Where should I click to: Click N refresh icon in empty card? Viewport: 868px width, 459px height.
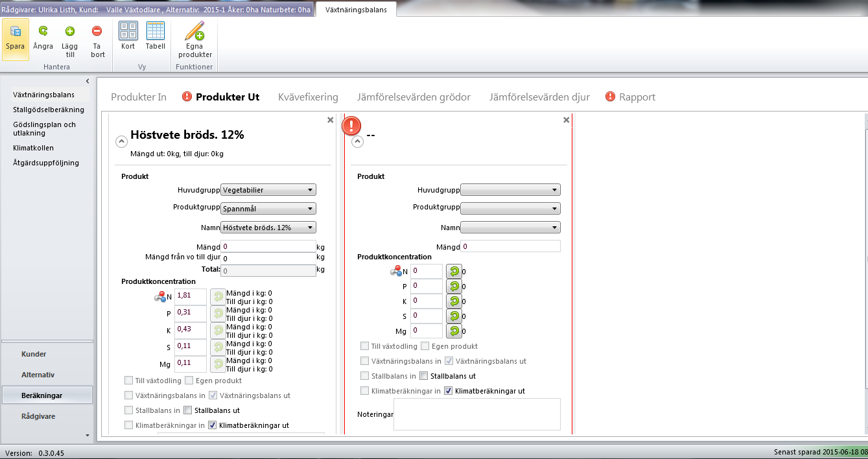coord(454,272)
